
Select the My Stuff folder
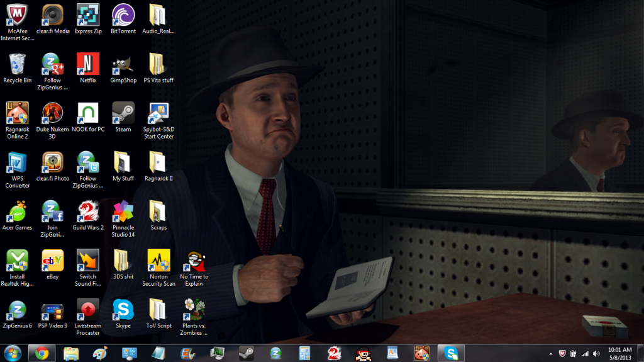pos(123,167)
